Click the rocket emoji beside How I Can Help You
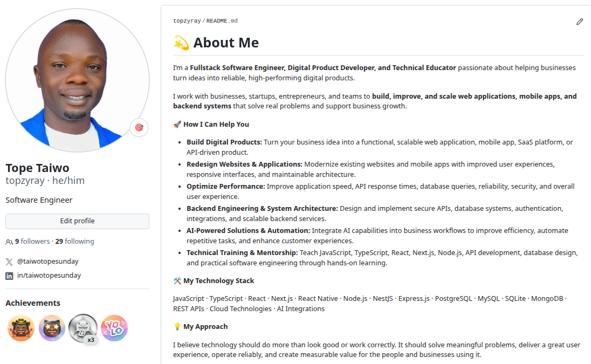The image size is (591, 364). click(177, 125)
